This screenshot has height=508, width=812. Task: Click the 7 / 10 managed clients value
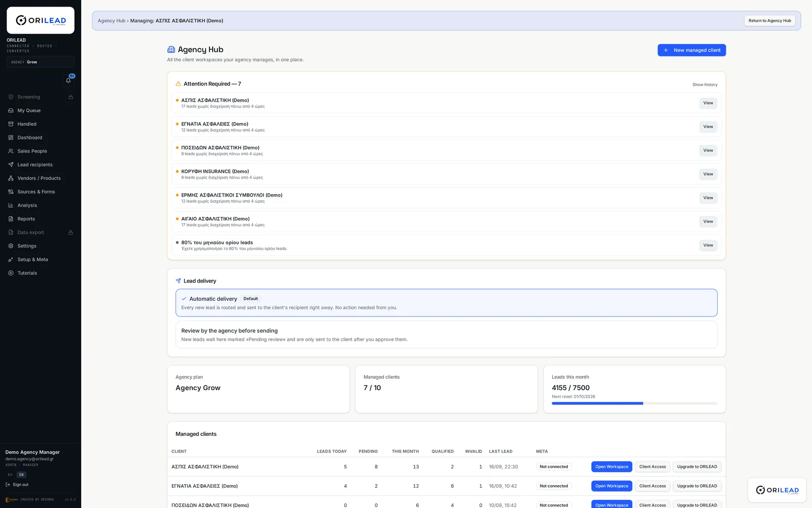click(372, 388)
